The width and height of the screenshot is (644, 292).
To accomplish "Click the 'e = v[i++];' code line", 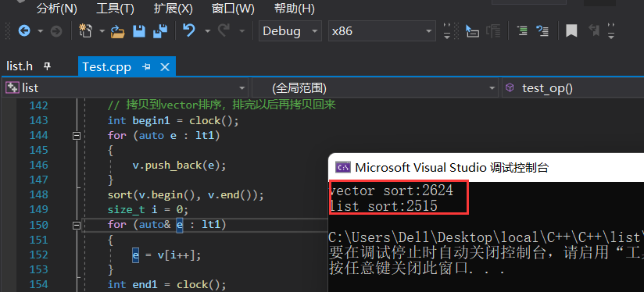I will tap(166, 255).
